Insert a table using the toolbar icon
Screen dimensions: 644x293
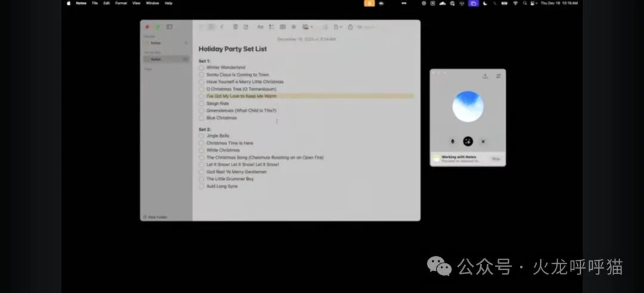tap(283, 27)
